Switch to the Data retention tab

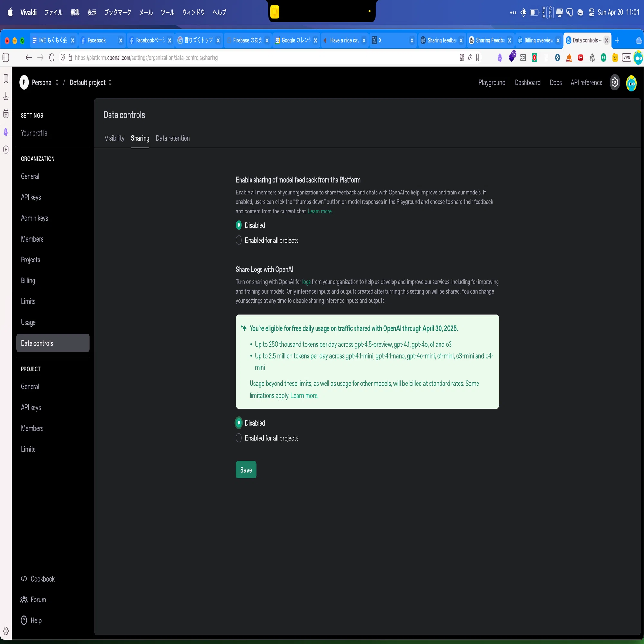pos(173,138)
